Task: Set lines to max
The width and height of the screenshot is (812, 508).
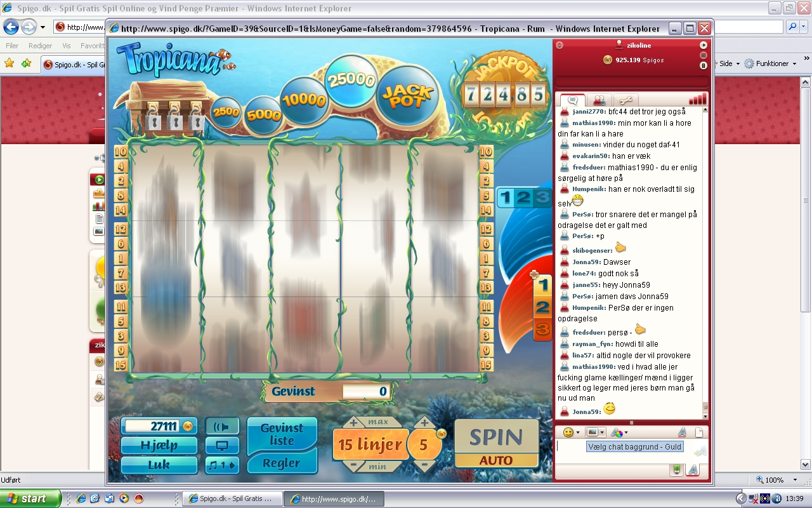Action: point(378,422)
